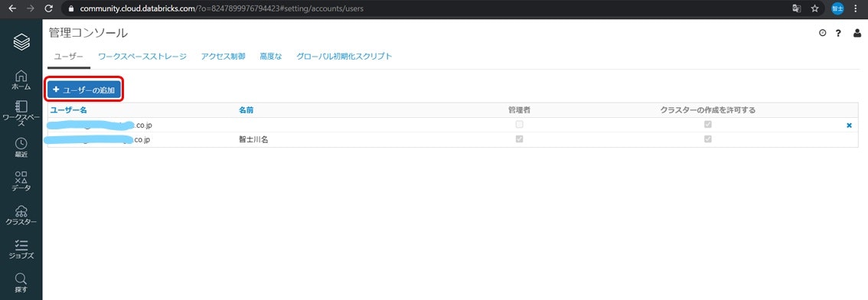Open ホーム from the sidebar
Viewport: 868px width, 300px height.
click(x=21, y=80)
